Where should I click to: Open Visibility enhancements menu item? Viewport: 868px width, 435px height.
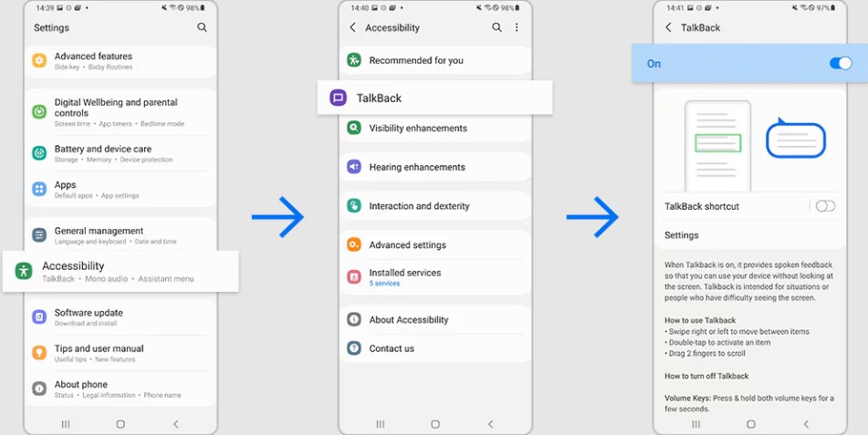coord(435,128)
